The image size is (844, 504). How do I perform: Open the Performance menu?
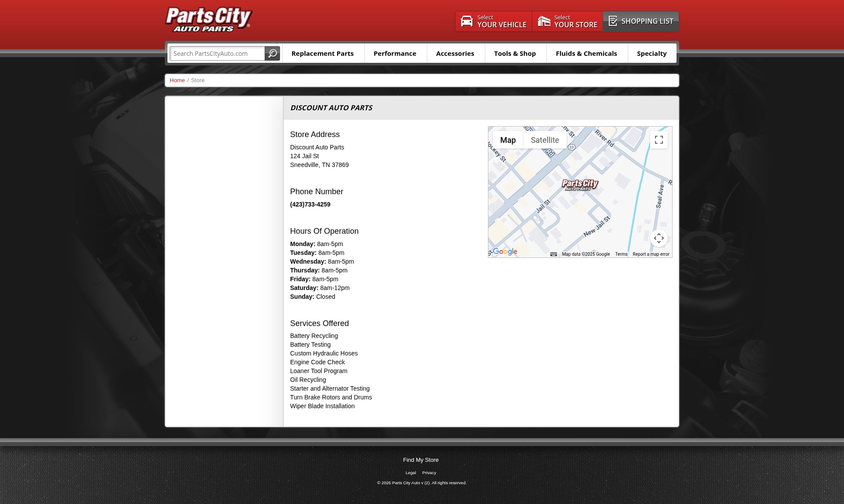(395, 53)
